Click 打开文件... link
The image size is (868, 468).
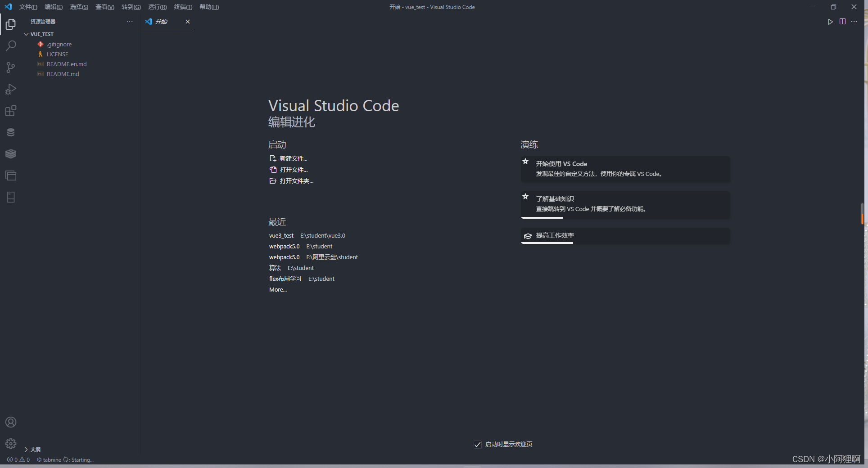pyautogui.click(x=294, y=170)
